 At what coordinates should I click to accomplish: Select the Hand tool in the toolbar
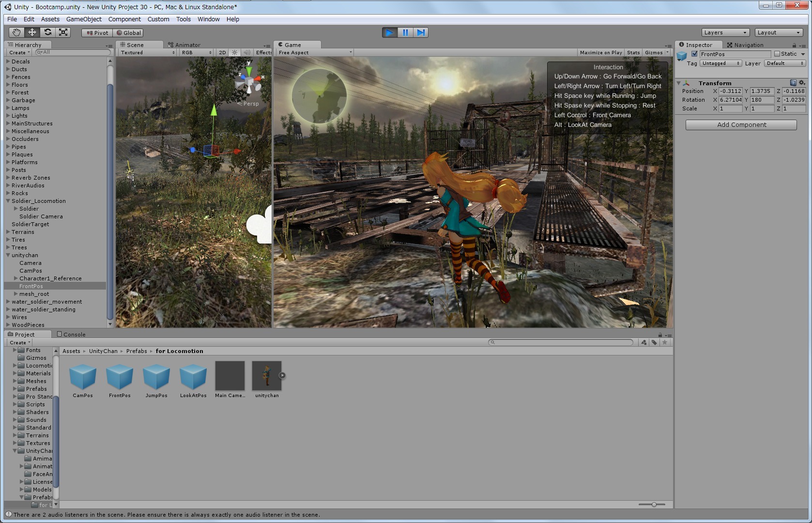coord(16,32)
